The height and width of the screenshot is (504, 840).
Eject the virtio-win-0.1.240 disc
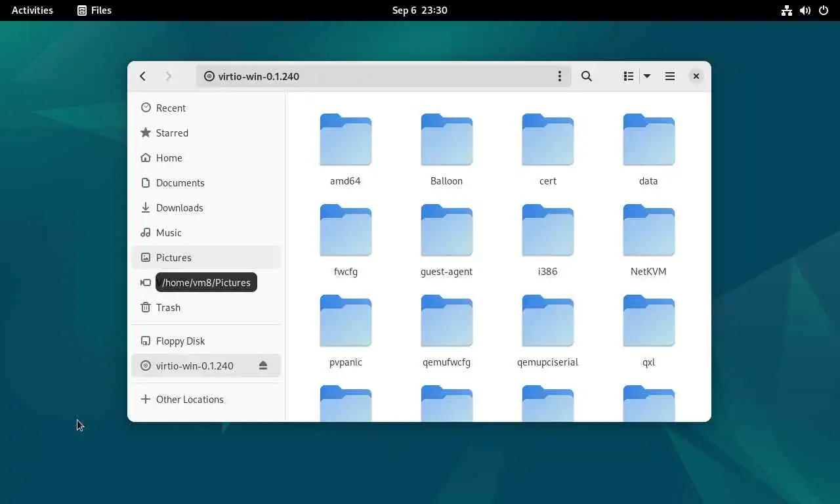pos(263,366)
